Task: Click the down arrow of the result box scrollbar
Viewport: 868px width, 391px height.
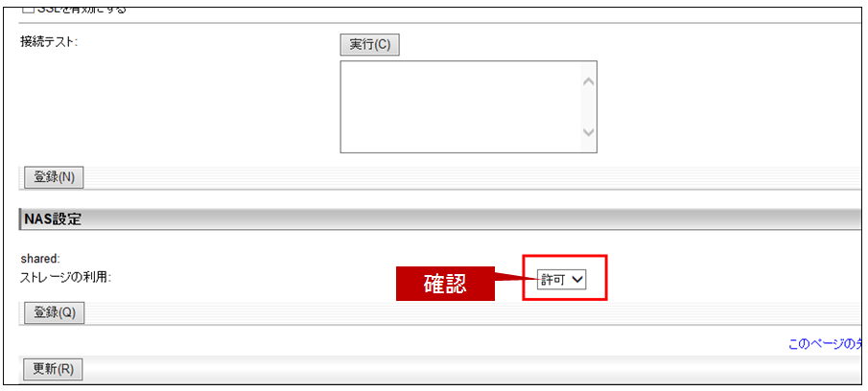Action: pos(589,132)
